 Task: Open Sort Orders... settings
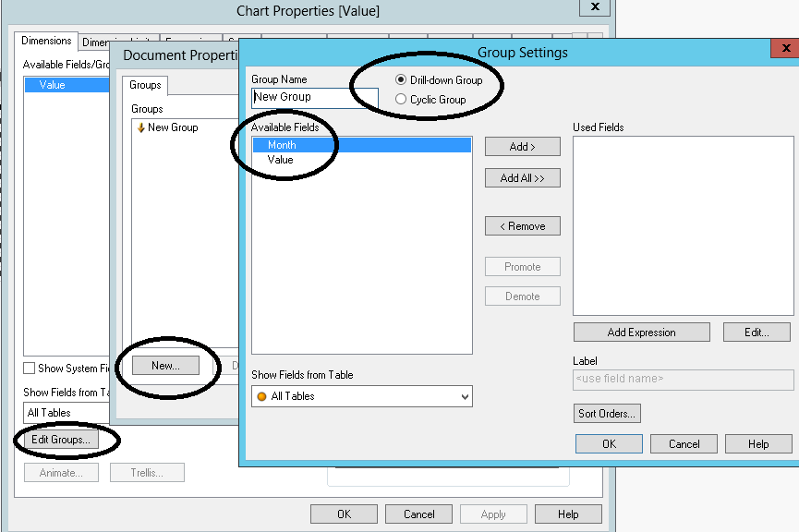pos(607,414)
